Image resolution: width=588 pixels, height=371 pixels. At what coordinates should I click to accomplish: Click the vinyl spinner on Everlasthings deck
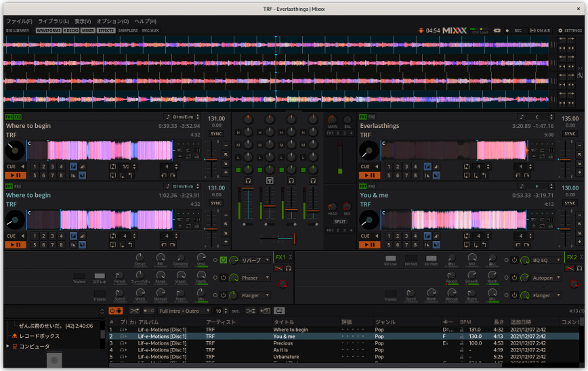point(369,150)
